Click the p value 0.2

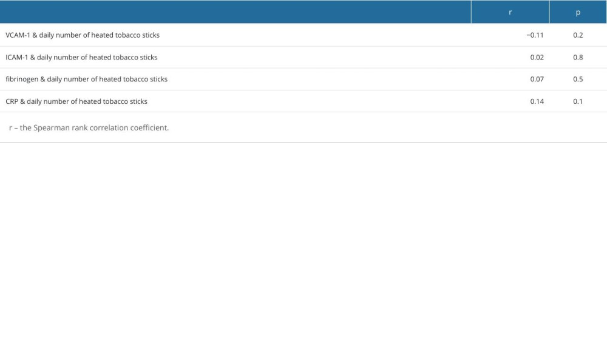[x=578, y=35]
